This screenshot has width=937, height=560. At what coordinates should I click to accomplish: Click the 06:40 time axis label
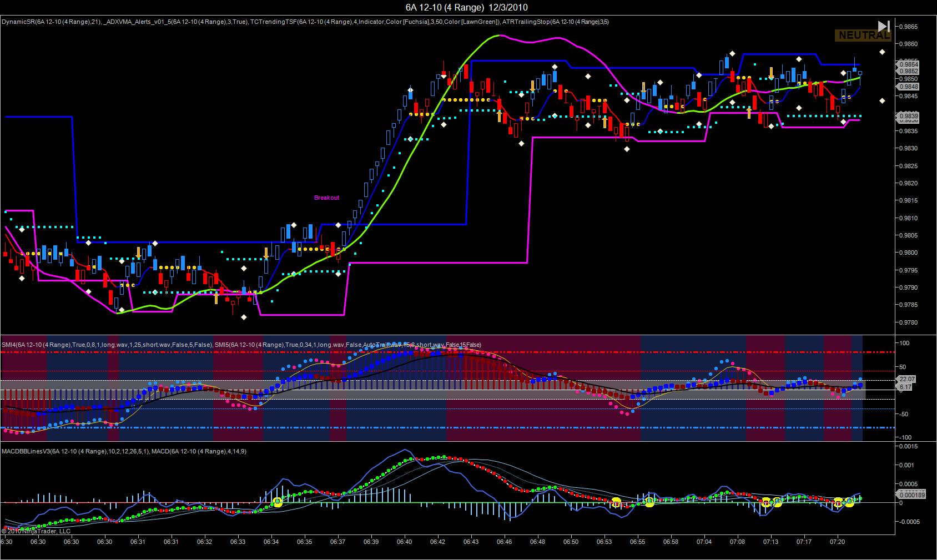tap(405, 541)
